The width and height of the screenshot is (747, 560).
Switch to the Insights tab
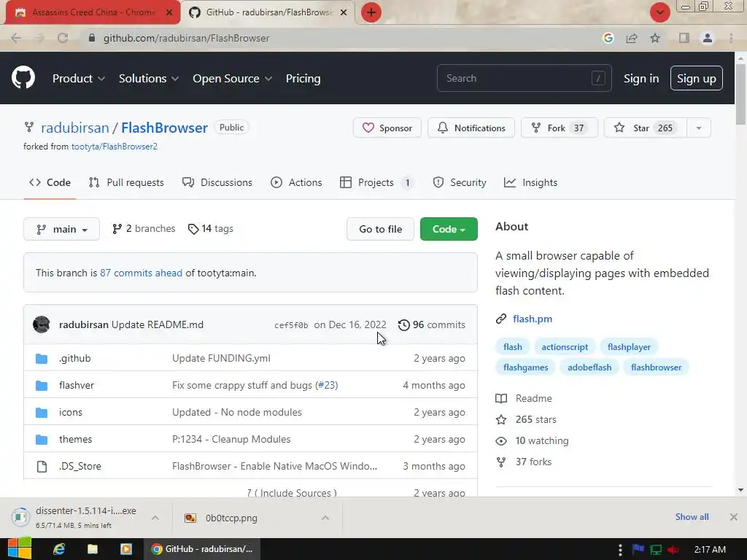(x=531, y=182)
